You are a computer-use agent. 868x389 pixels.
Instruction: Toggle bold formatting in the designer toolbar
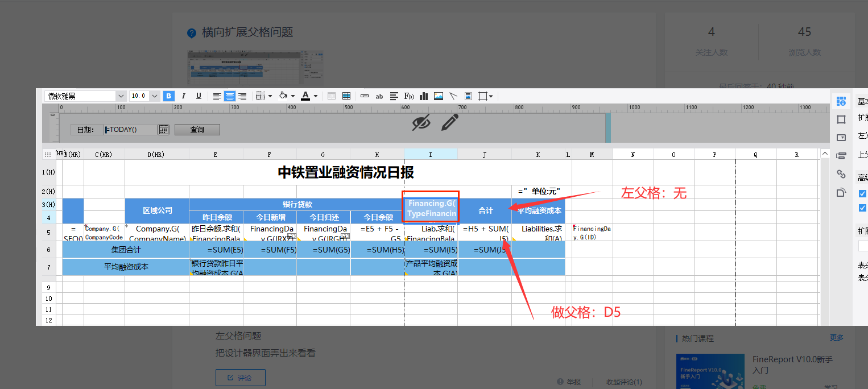point(169,96)
